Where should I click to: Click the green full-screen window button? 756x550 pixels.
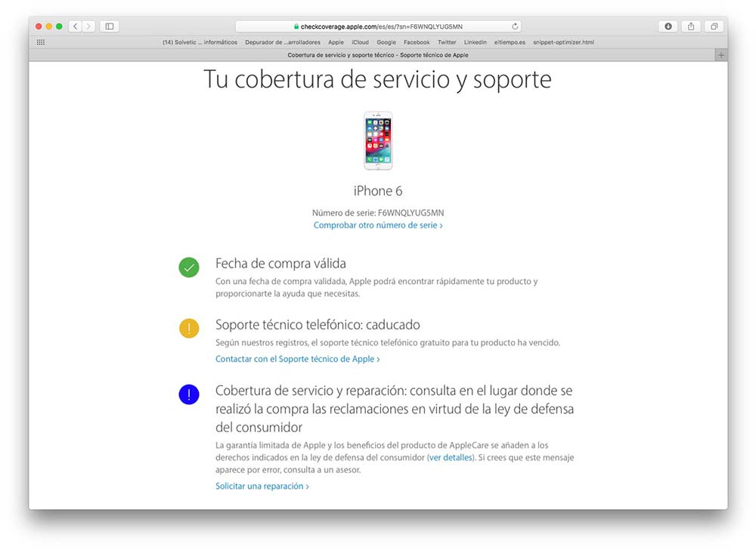pyautogui.click(x=59, y=26)
